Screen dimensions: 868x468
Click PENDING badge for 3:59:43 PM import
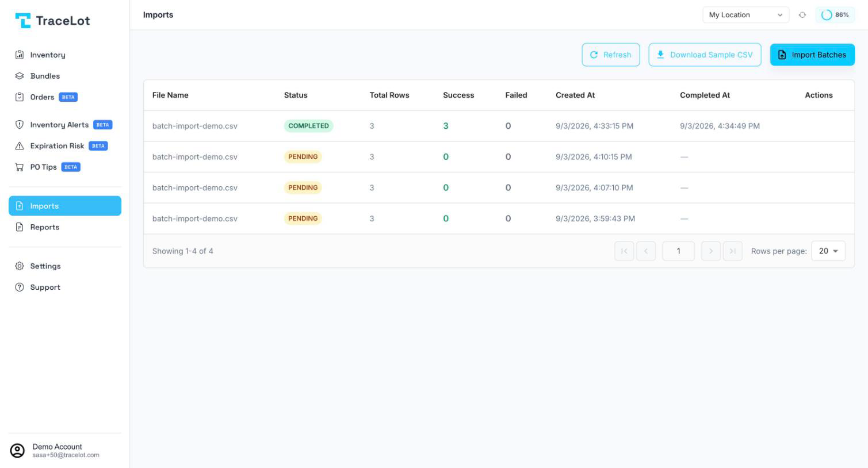pos(303,218)
